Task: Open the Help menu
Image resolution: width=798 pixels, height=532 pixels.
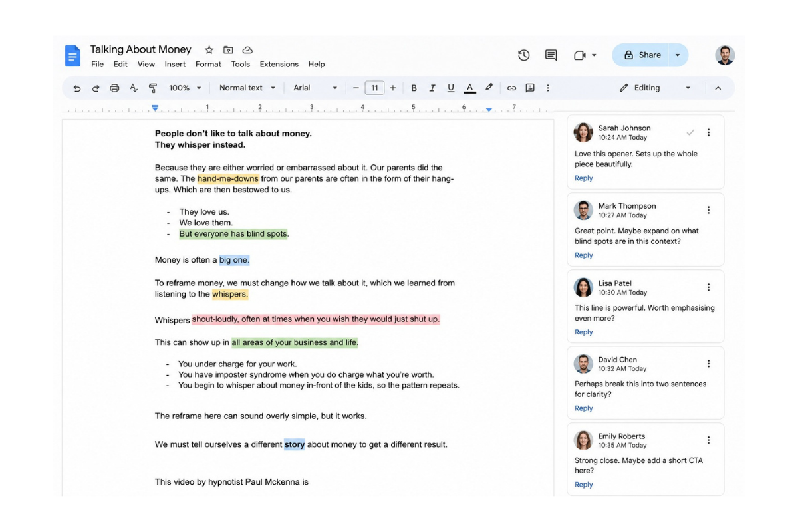Action: 317,65
